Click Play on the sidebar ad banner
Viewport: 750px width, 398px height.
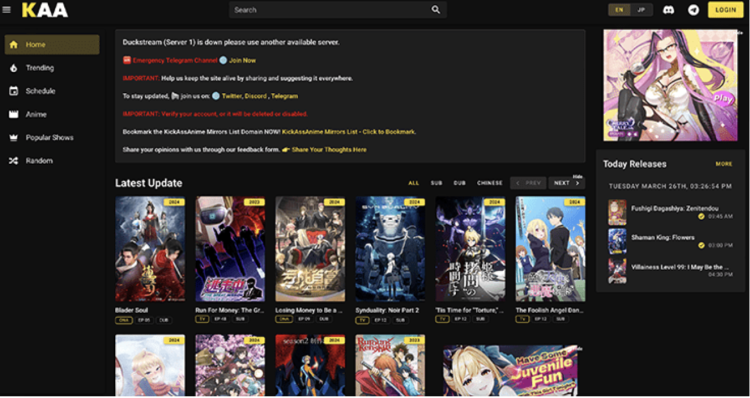pyautogui.click(x=723, y=99)
